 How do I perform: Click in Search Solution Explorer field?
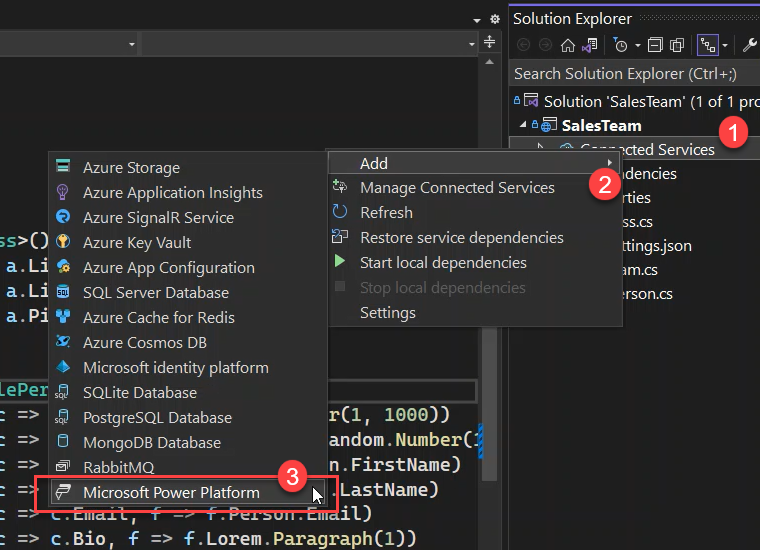click(x=634, y=74)
